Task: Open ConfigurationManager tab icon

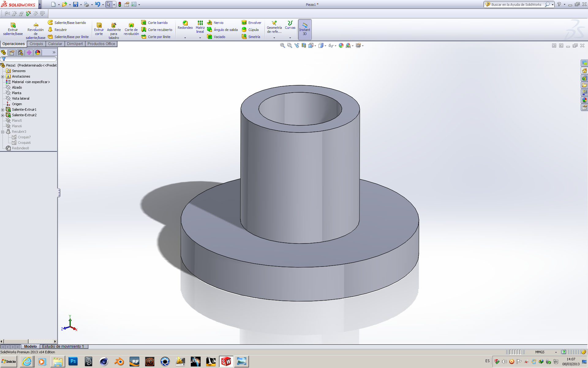Action: tap(21, 52)
